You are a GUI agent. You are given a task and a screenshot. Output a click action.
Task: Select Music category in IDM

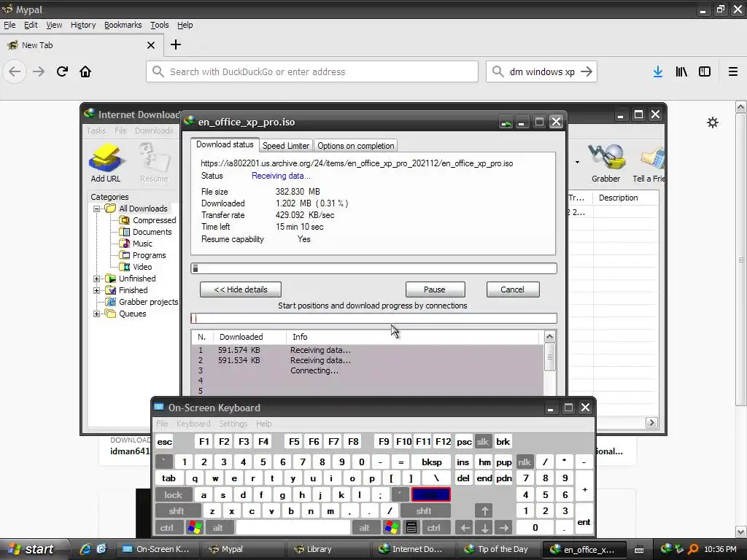142,244
